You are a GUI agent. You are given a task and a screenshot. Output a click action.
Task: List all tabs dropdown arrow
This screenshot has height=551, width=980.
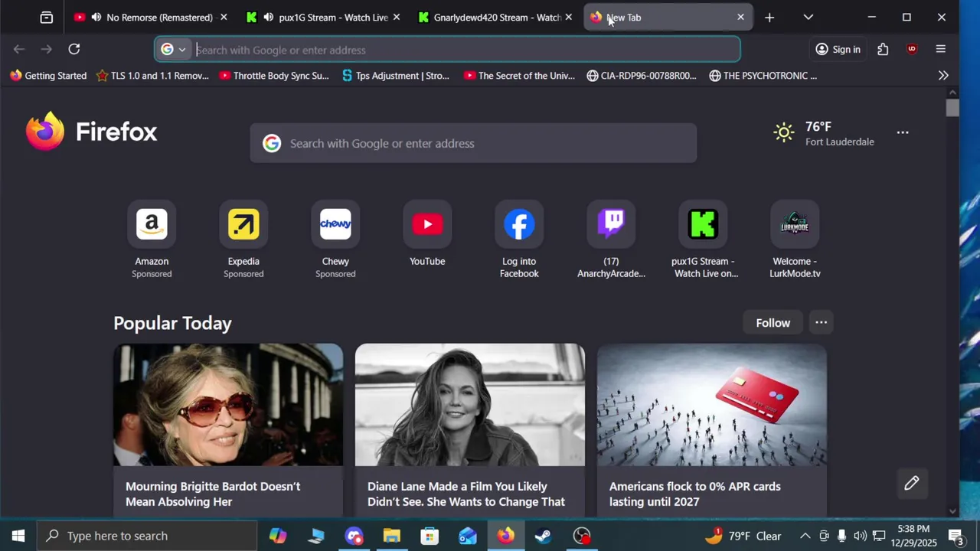click(x=808, y=17)
